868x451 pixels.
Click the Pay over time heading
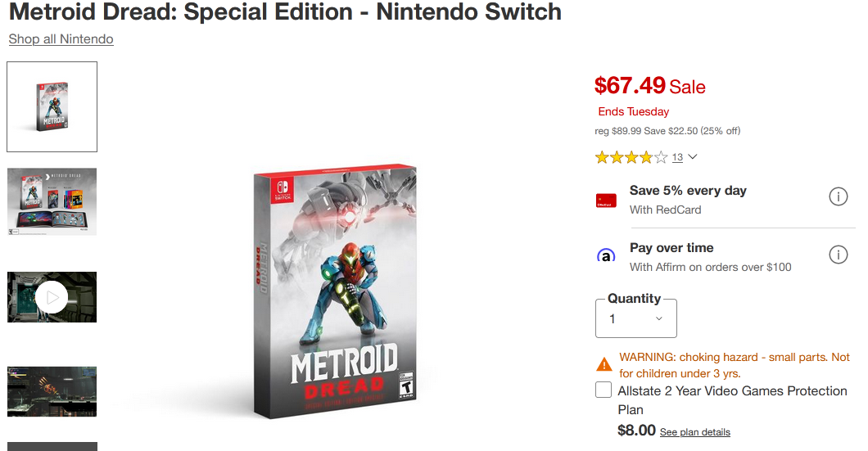click(671, 248)
